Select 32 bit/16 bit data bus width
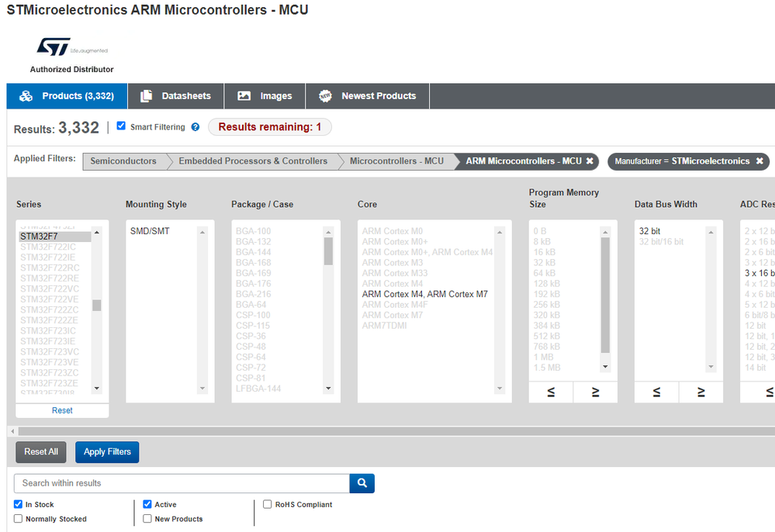 661,241
